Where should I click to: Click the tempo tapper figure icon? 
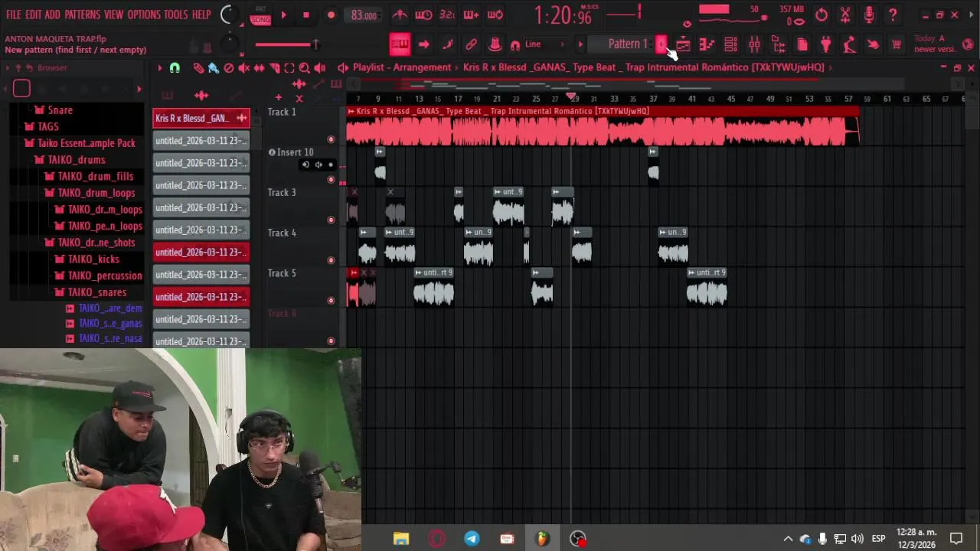(849, 44)
